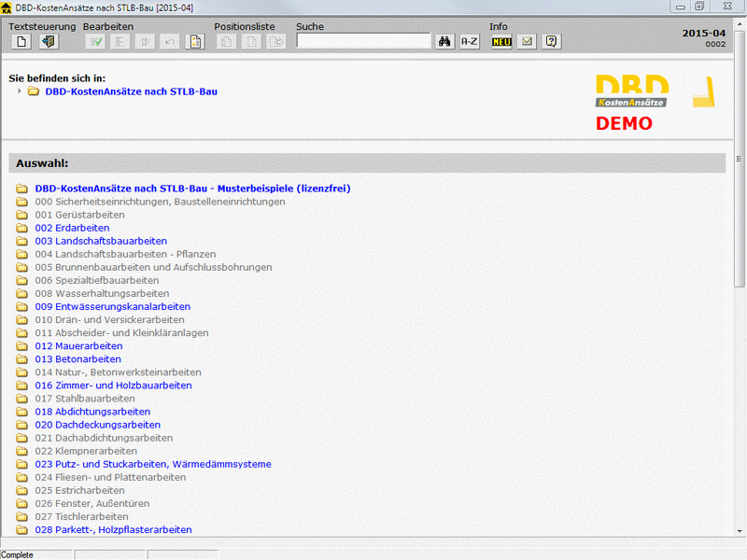Expand the breadcrumb arrow beside DBD-KostenAnsätze

[19, 91]
